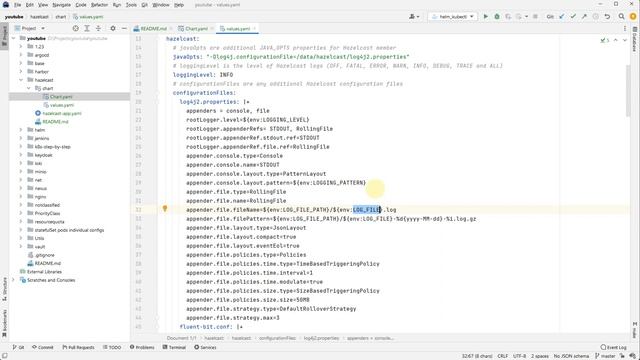Jump to previous highlighted problem
640x360 pixels.
[x=616, y=40]
